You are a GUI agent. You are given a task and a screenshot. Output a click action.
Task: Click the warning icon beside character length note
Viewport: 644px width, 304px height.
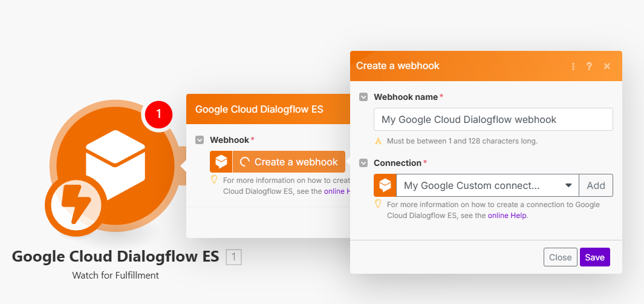coord(379,141)
